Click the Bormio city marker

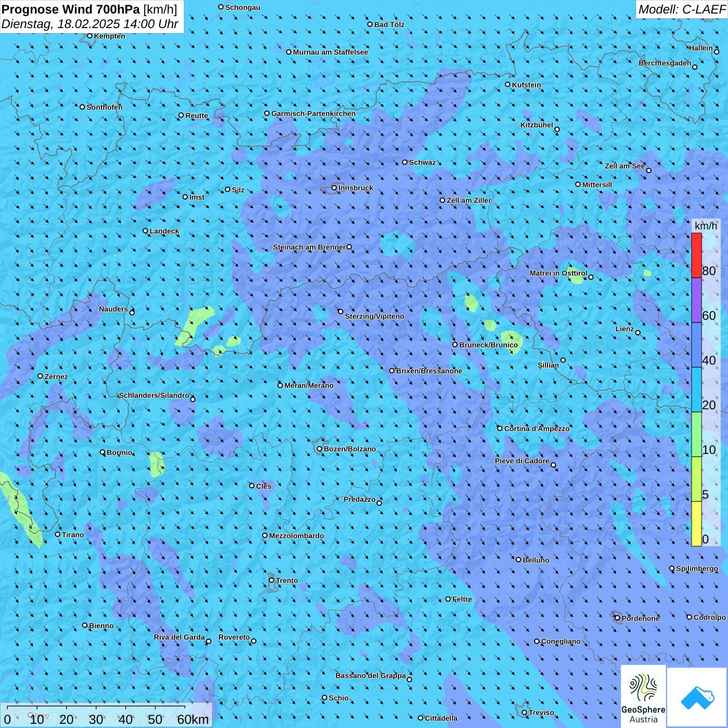pos(102,452)
